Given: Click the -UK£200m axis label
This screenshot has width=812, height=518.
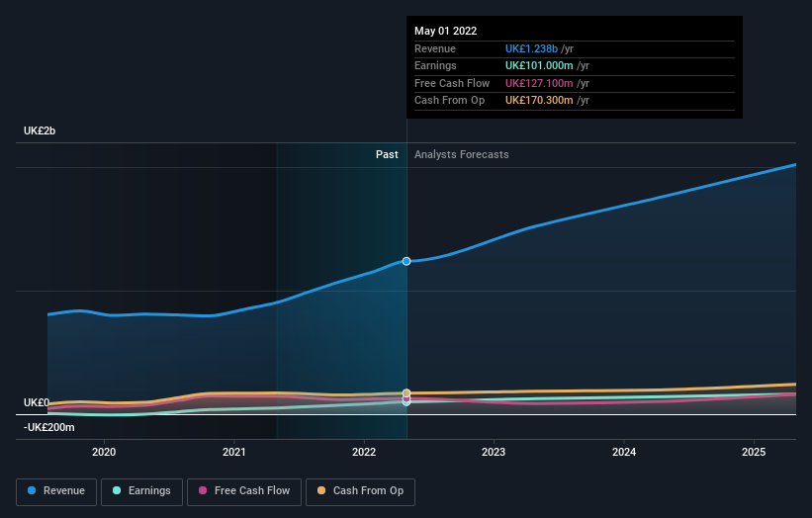Looking at the screenshot, I should [x=49, y=427].
